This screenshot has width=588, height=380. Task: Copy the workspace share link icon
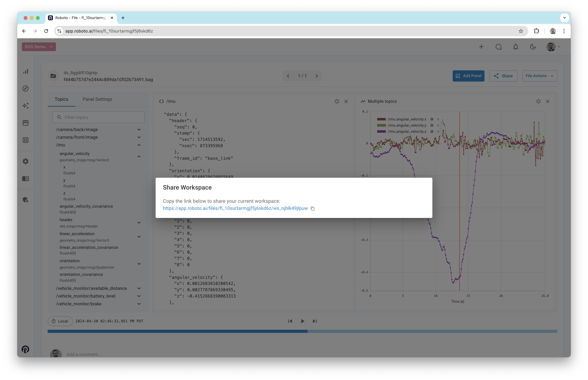[x=312, y=208]
